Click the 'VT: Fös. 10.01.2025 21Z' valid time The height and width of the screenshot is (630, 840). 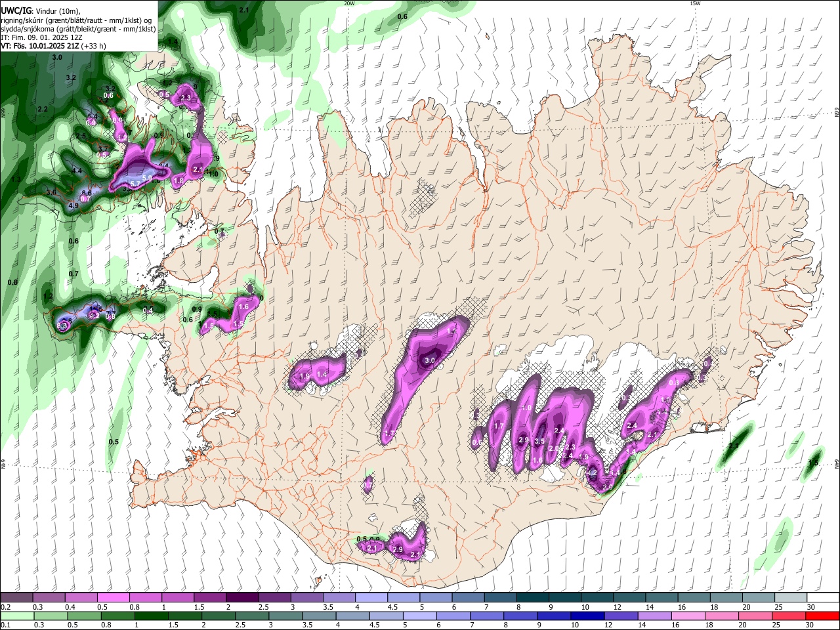click(x=40, y=46)
